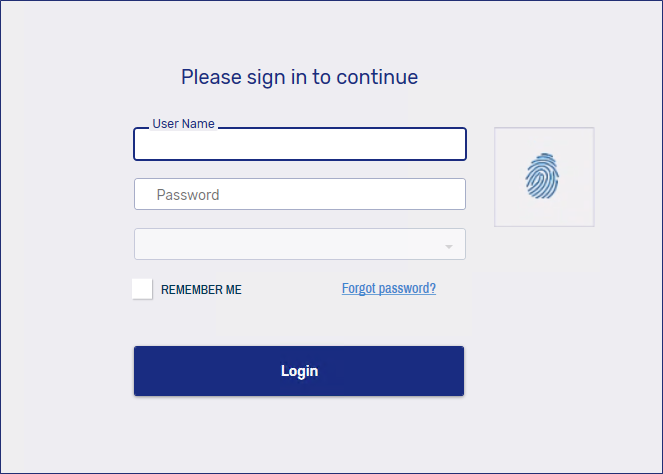Place the cursor in the User Name text box
The image size is (663, 474).
click(299, 145)
